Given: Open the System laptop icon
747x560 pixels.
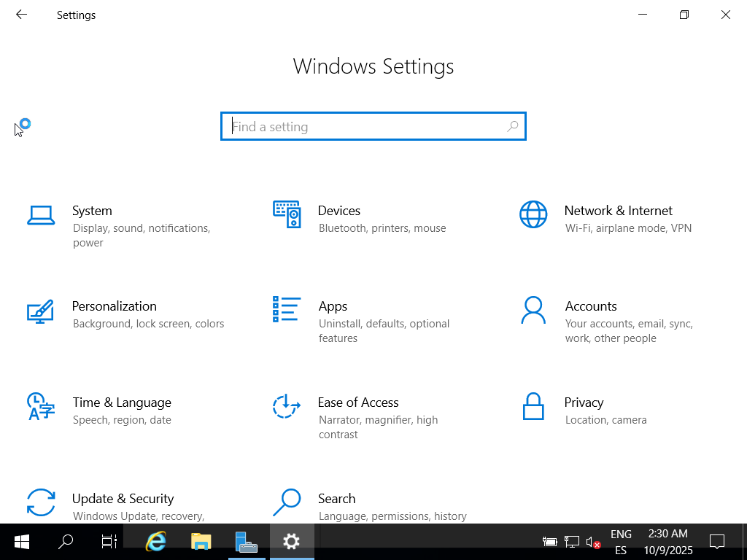Looking at the screenshot, I should coord(41,215).
